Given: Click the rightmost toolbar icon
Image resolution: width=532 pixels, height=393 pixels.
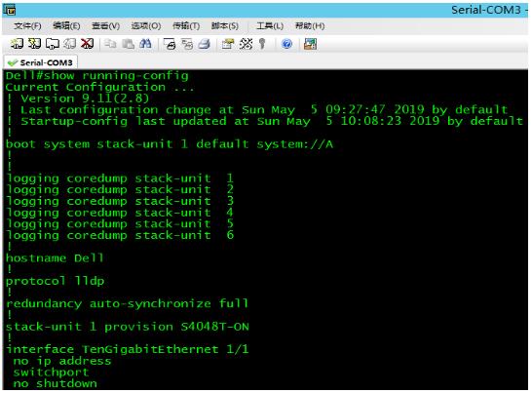Looking at the screenshot, I should pyautogui.click(x=310, y=44).
